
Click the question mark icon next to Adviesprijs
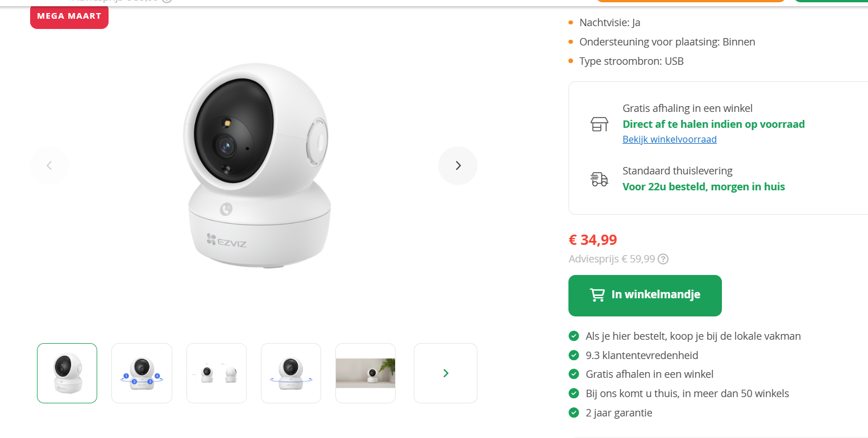point(663,258)
